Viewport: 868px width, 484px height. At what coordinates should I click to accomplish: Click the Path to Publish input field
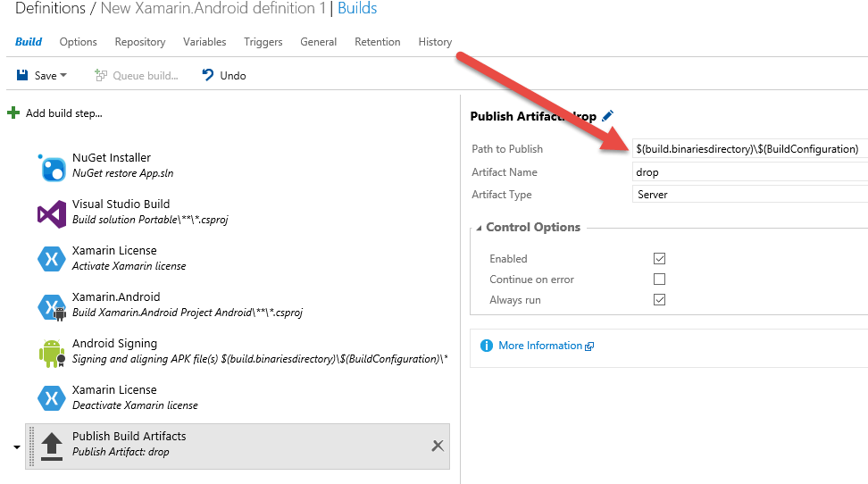pos(750,149)
